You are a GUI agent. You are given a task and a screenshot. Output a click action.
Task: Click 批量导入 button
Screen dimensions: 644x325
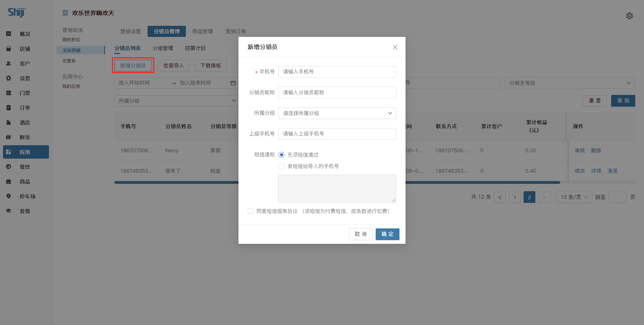click(x=174, y=65)
